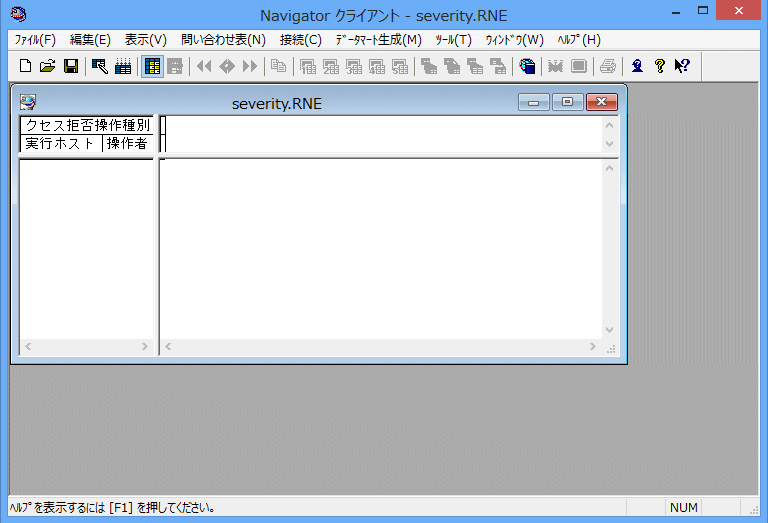This screenshot has width=768, height=523.
Task: Click the severity.RNE document system icon
Action: click(x=27, y=102)
